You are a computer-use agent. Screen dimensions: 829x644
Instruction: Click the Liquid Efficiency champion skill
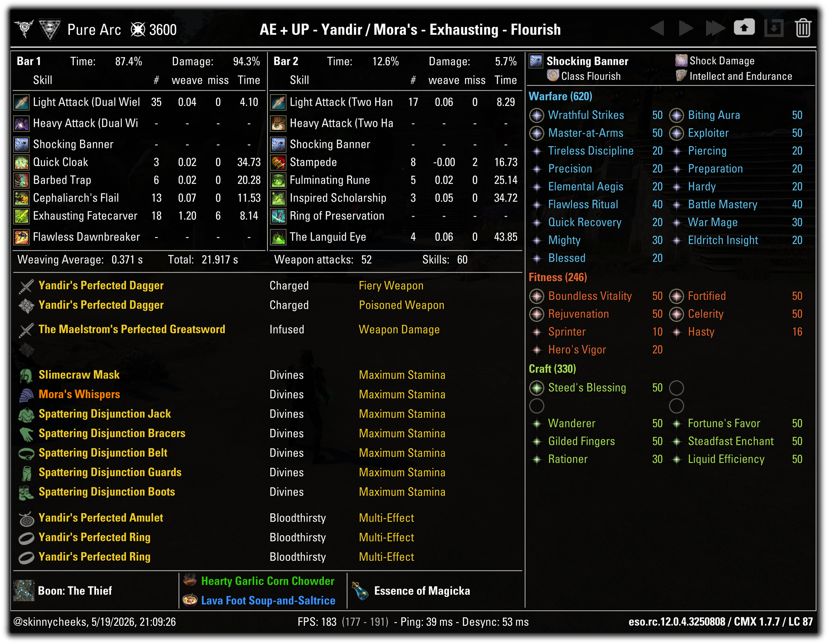coord(726,459)
